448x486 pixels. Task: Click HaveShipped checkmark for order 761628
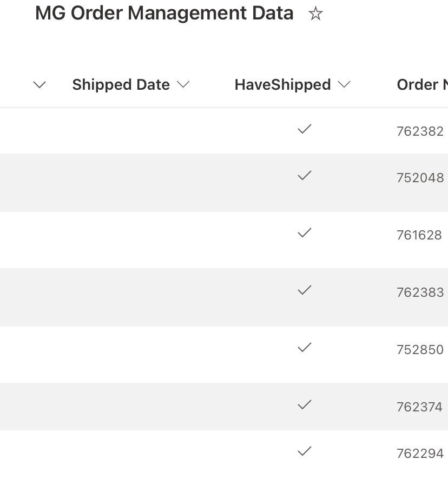pyautogui.click(x=305, y=233)
